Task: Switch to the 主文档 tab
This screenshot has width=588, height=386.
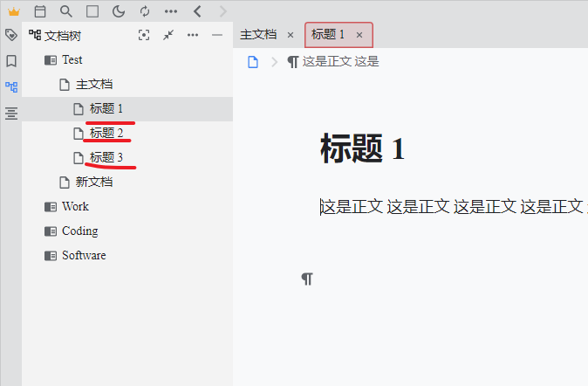Action: click(258, 35)
